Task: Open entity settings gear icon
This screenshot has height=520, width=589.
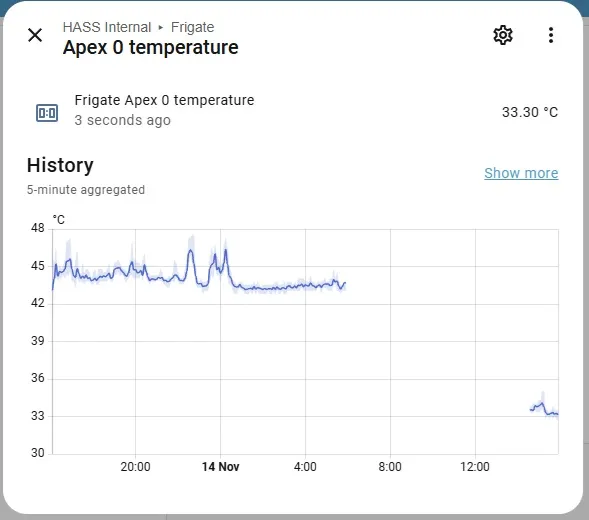Action: 503,35
